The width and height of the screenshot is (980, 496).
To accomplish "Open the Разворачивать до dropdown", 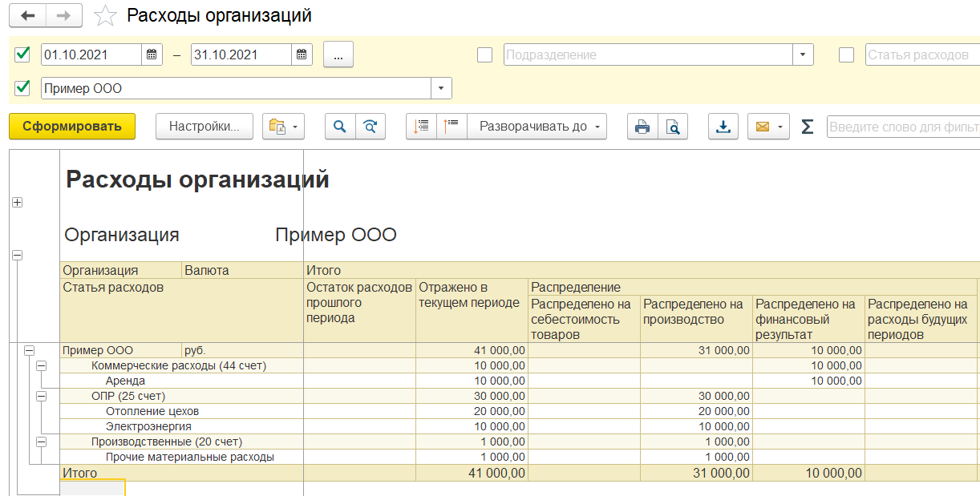I will 537,126.
